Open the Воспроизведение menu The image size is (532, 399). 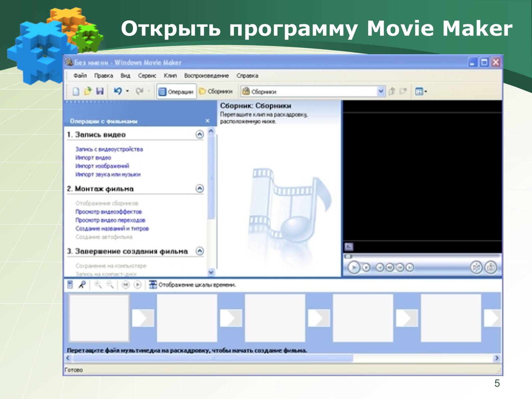pyautogui.click(x=206, y=76)
